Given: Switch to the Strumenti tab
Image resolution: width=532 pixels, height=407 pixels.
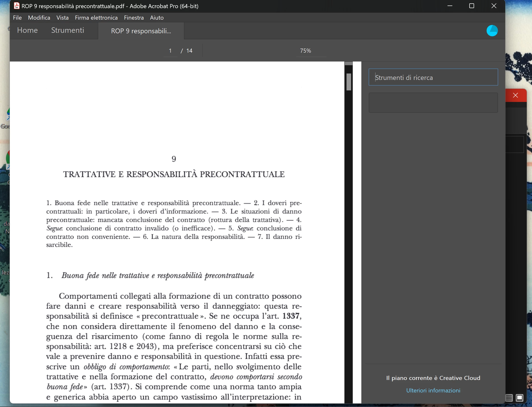Looking at the screenshot, I should coord(67,30).
